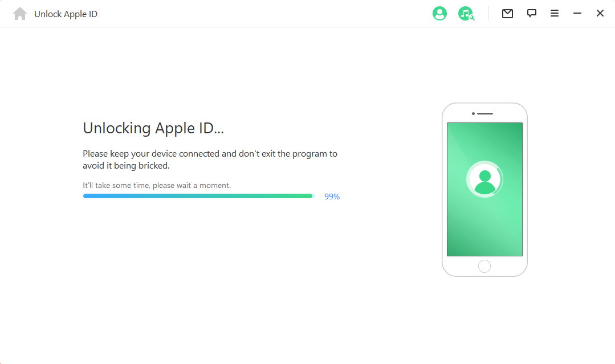Click the wait a moment message
Screen dimensions: 615x364
click(x=157, y=185)
